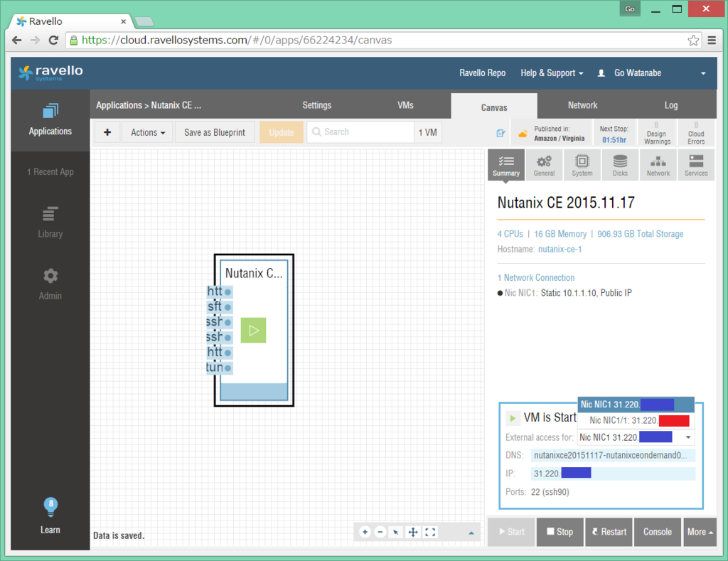728x561 pixels.
Task: Switch to the Canvas tab
Action: 494,107
